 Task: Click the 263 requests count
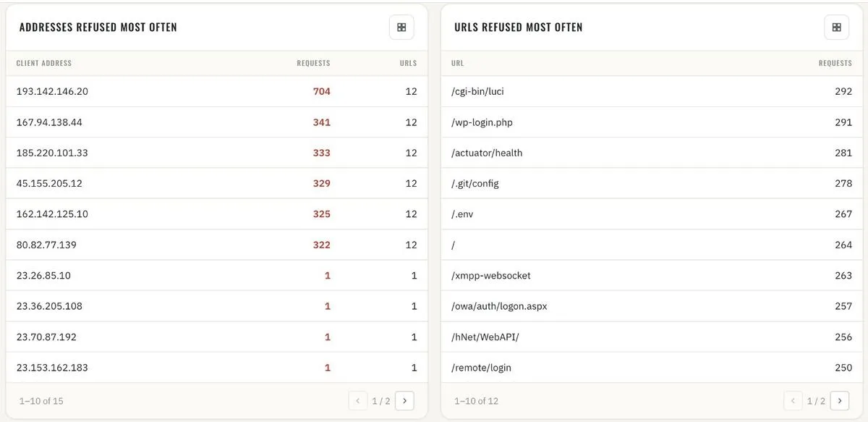coord(843,276)
